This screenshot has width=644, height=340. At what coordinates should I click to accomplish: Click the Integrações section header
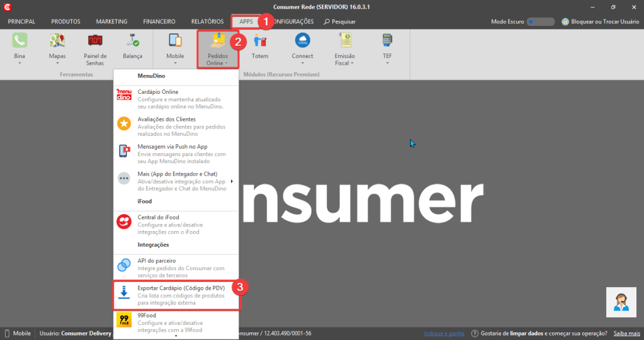(x=153, y=245)
